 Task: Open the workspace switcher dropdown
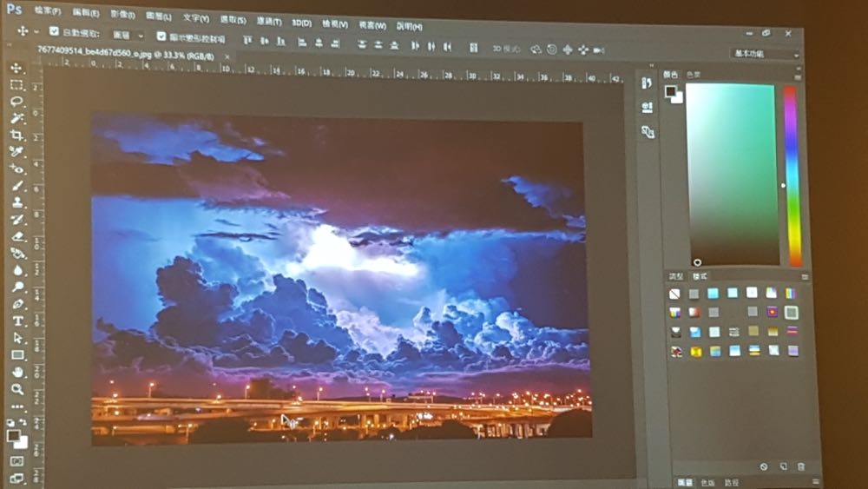pos(766,54)
